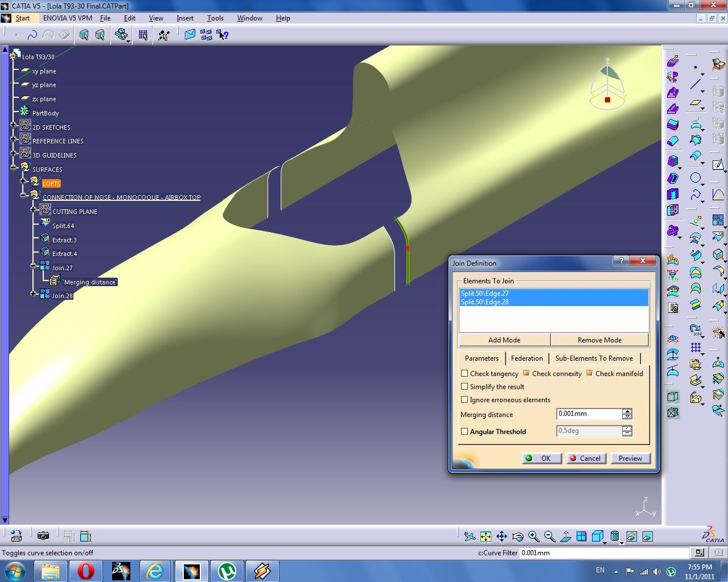Enable Ignore erroneous elements
The image size is (728, 582).
pyautogui.click(x=465, y=399)
